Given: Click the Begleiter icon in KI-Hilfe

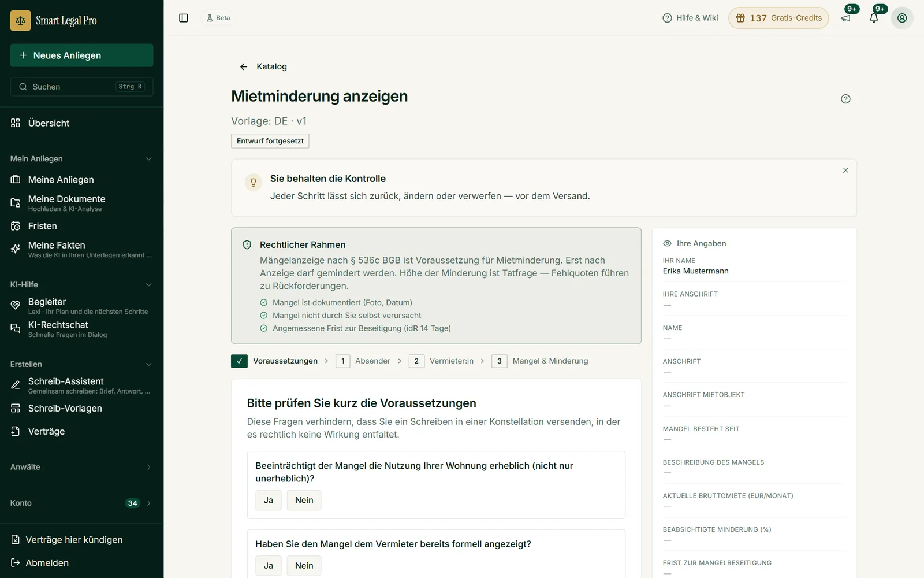Looking at the screenshot, I should coord(16,305).
